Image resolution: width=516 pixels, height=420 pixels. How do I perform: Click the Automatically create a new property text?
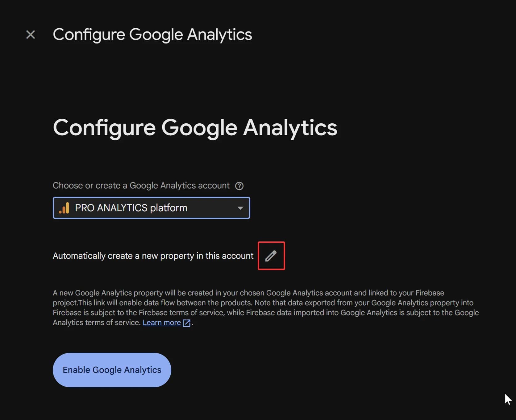153,256
